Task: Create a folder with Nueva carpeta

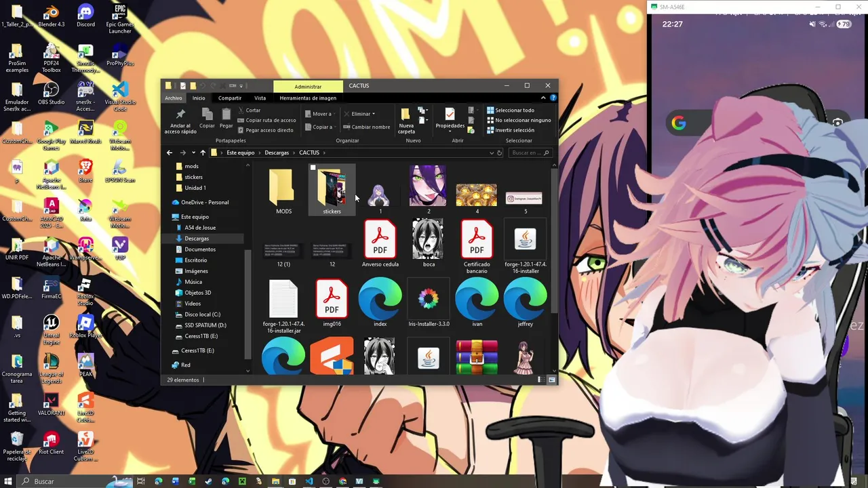Action: tap(406, 121)
